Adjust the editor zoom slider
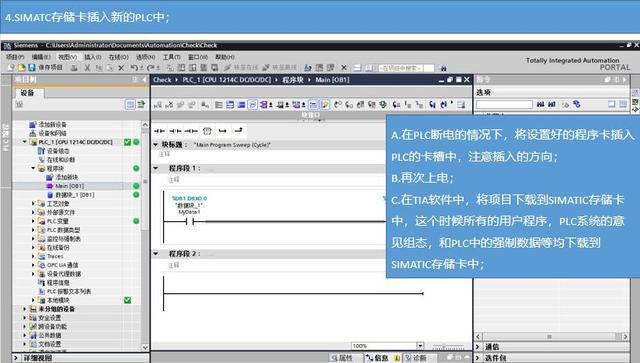This screenshot has width=640, height=363. [448, 346]
